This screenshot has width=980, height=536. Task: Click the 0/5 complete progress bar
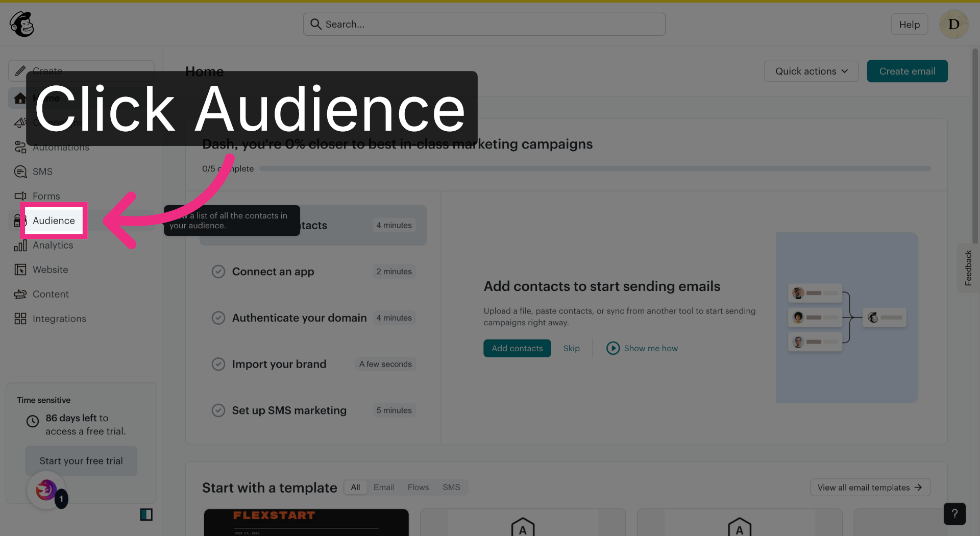(x=595, y=168)
